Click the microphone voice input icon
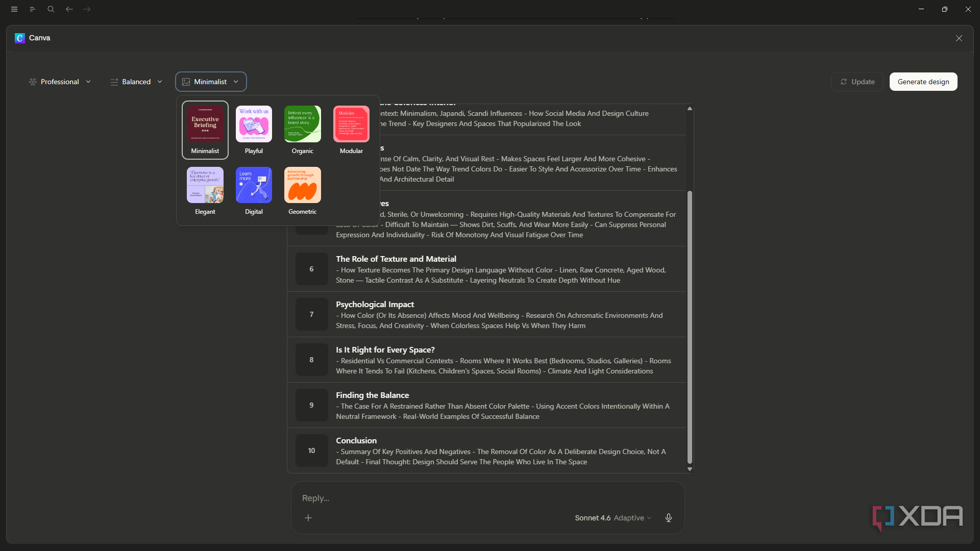Image resolution: width=980 pixels, height=551 pixels. [x=669, y=518]
